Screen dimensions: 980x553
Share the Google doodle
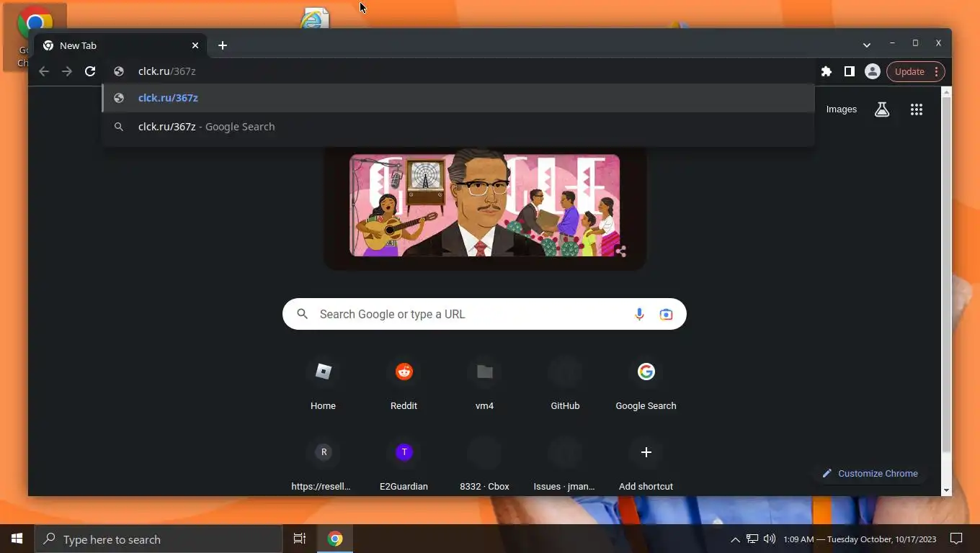tap(620, 251)
